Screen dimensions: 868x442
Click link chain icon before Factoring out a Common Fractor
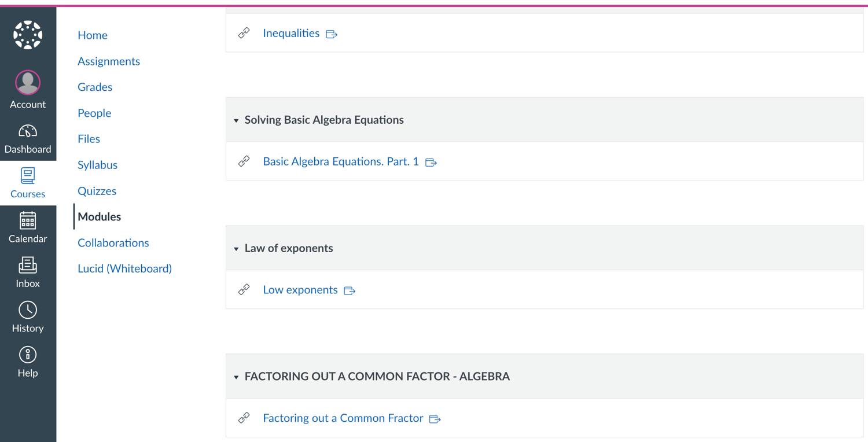[244, 418]
